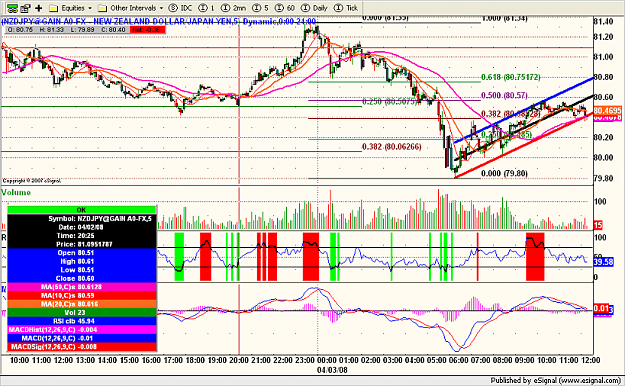The width and height of the screenshot is (625, 386).
Task: Click the red volume 15 marker
Action: [598, 225]
